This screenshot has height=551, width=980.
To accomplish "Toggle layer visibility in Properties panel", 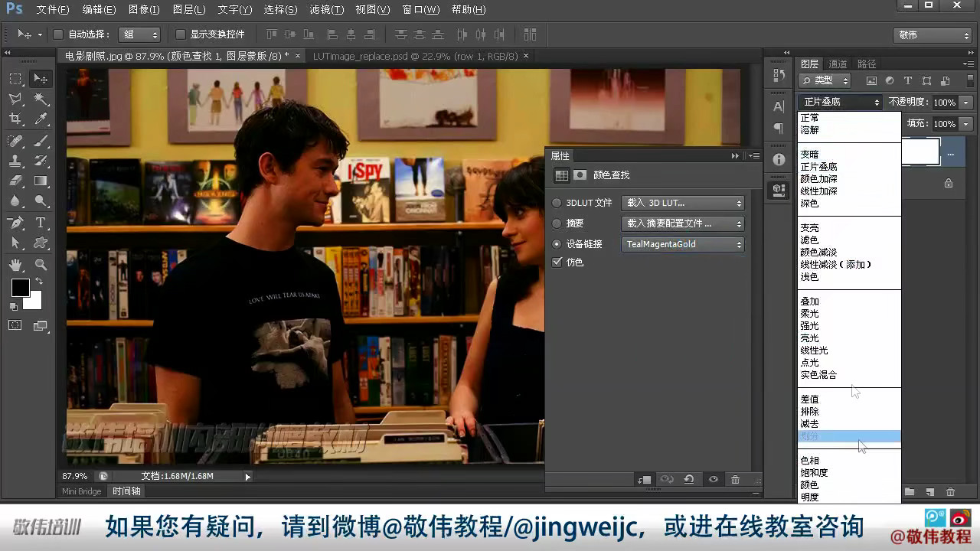I will pos(713,480).
